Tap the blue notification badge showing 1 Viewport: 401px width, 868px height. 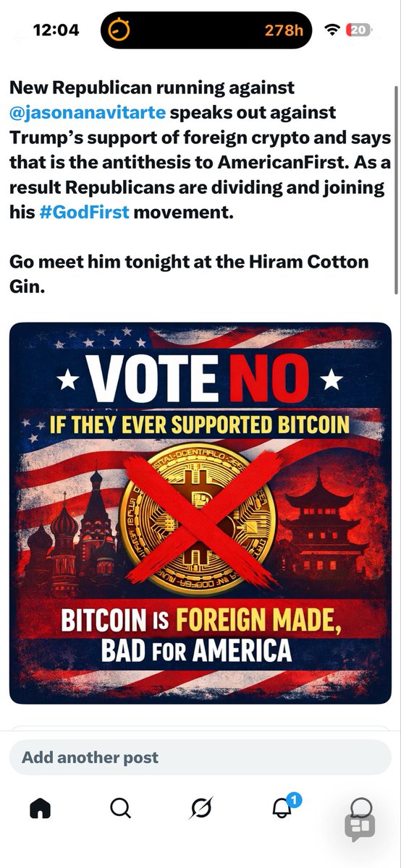tap(294, 799)
